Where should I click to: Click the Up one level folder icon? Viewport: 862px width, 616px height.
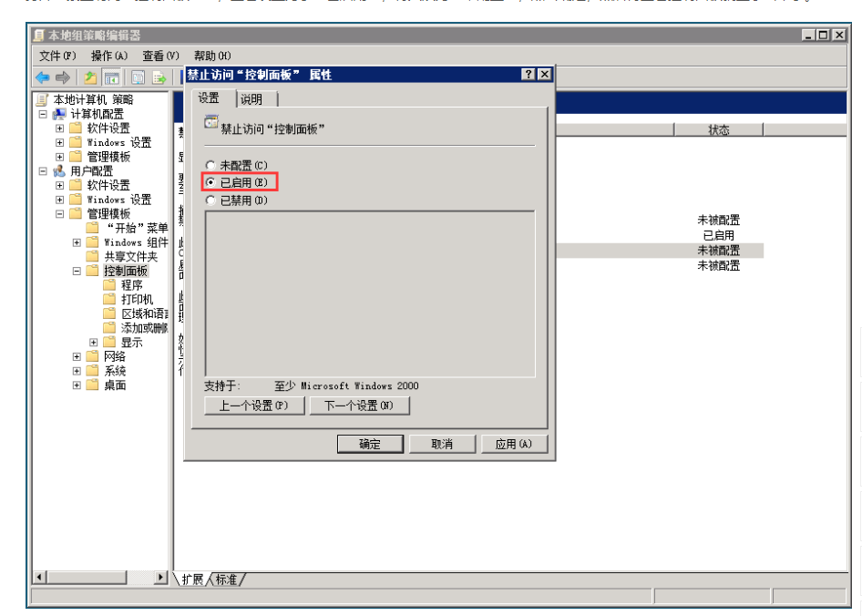(x=90, y=77)
